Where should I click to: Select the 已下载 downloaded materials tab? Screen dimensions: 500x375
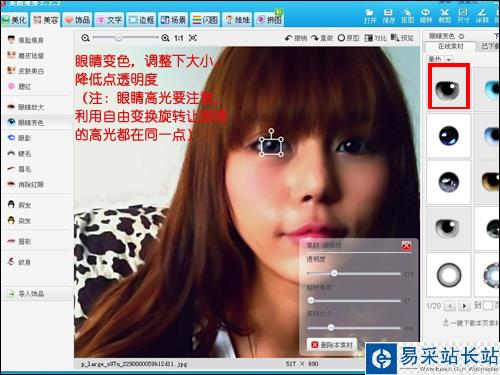click(489, 46)
